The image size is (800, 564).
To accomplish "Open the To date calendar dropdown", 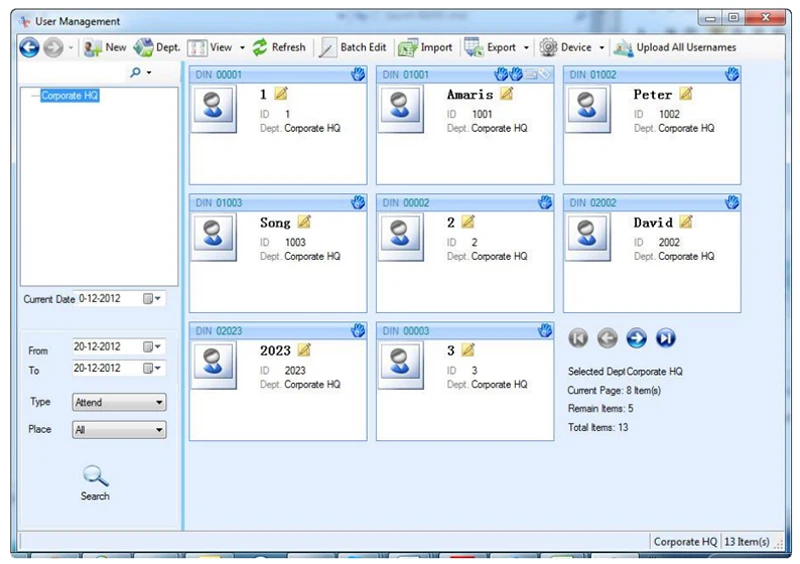I will [x=152, y=368].
